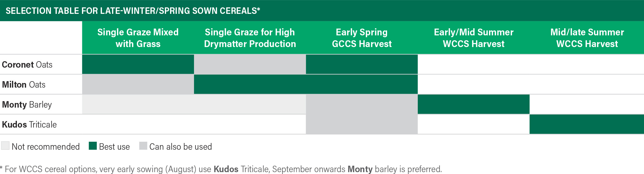Click Monty Barley Early/Mid Summer WCCS Harvest cell
The height and width of the screenshot is (174, 644).
click(474, 105)
